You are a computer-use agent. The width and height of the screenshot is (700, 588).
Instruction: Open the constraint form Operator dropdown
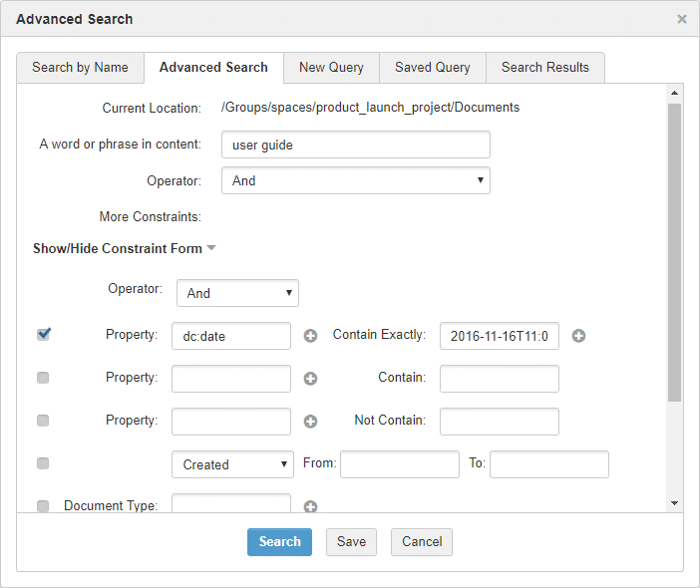point(237,293)
